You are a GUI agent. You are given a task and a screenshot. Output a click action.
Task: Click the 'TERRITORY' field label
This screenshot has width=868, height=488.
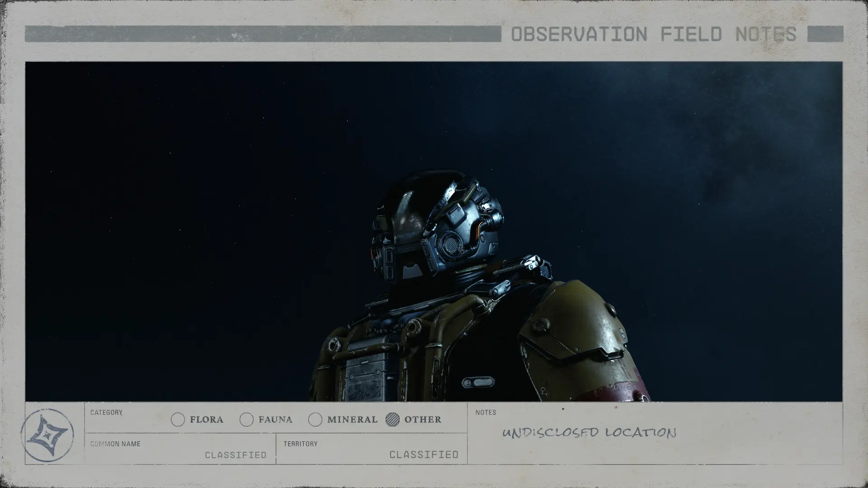coord(301,444)
